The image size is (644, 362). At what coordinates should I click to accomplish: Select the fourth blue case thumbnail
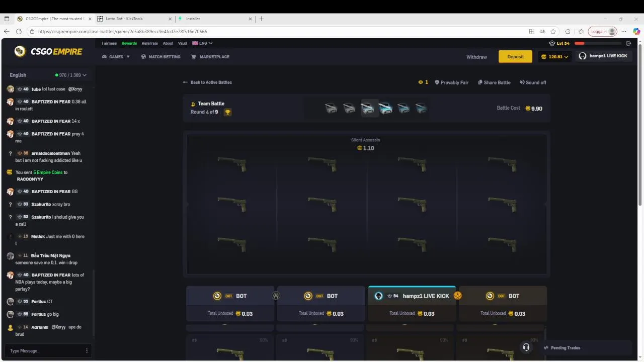point(385,108)
